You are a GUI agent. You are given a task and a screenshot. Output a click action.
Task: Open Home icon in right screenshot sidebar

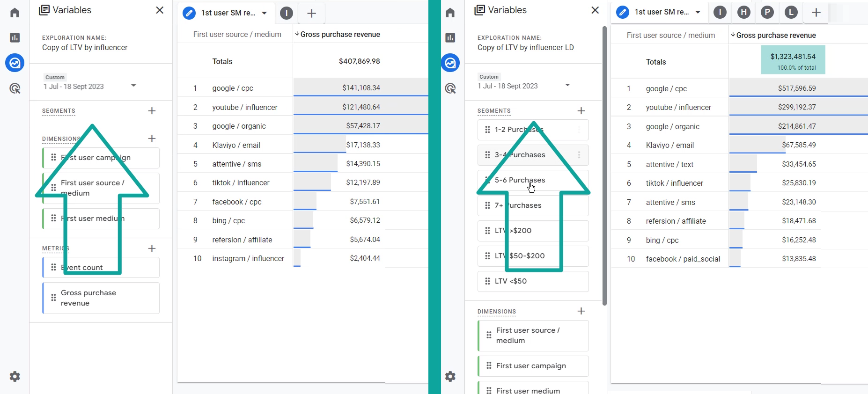[450, 13]
